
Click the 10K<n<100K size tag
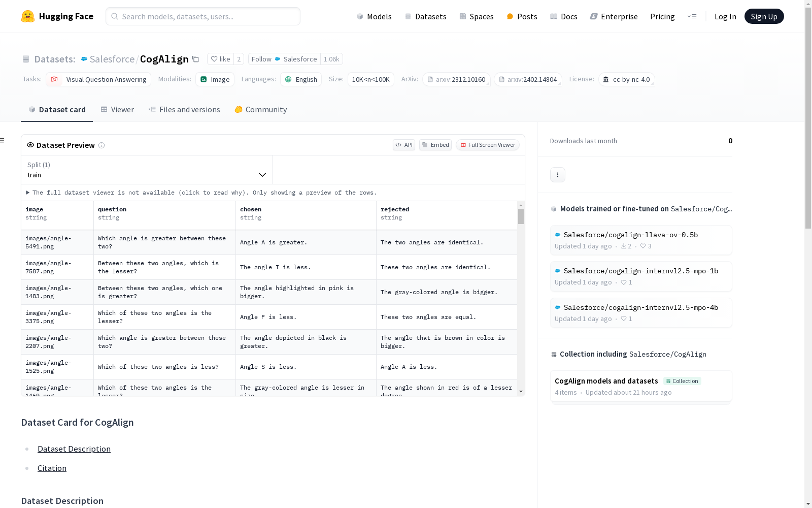point(371,79)
